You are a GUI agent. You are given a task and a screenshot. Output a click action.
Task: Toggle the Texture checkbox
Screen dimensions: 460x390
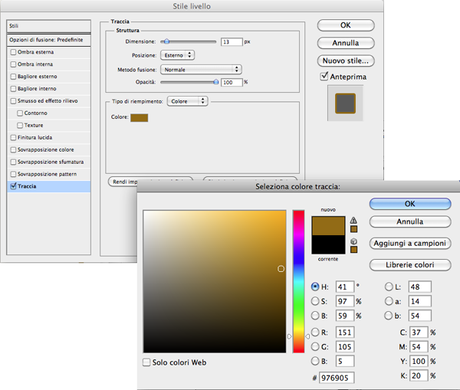pos(20,125)
